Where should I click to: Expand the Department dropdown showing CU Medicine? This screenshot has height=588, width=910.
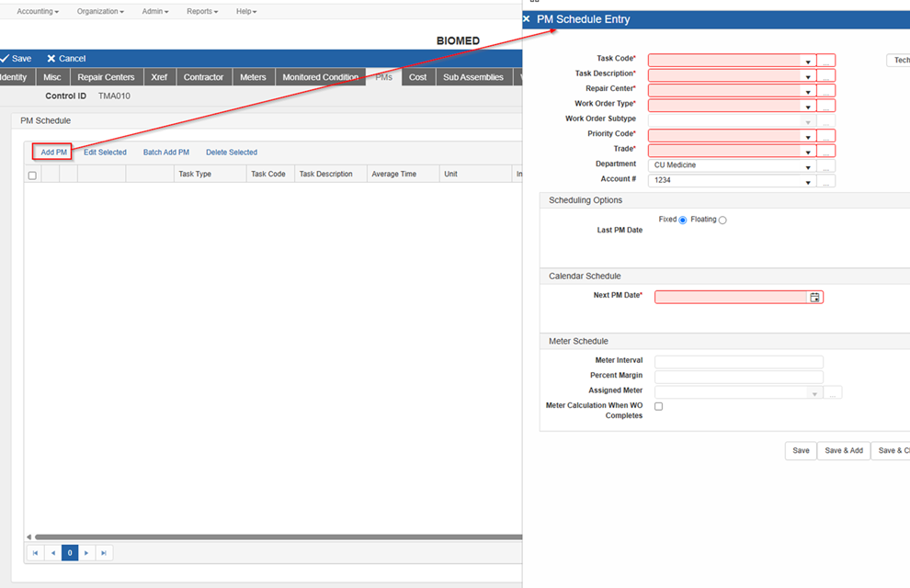(808, 167)
